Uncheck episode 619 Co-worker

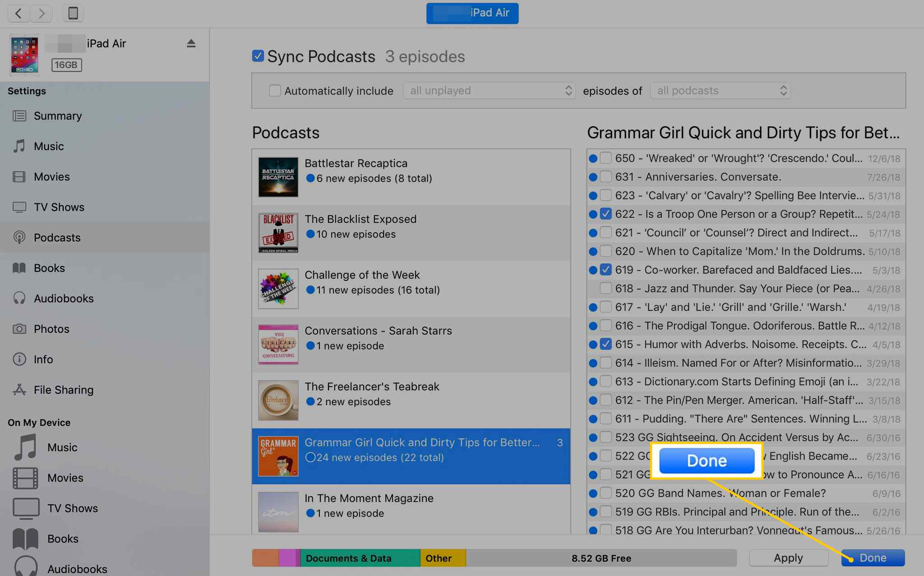coord(606,270)
